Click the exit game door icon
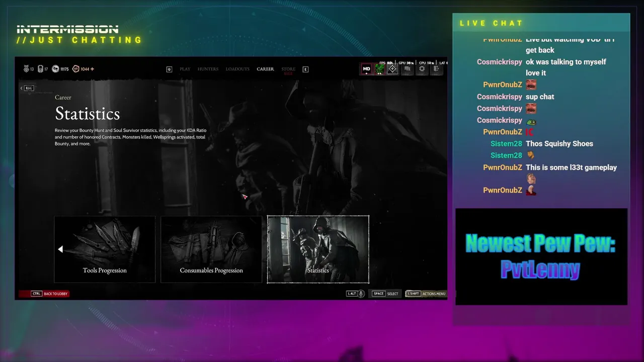The height and width of the screenshot is (362, 644). click(437, 69)
